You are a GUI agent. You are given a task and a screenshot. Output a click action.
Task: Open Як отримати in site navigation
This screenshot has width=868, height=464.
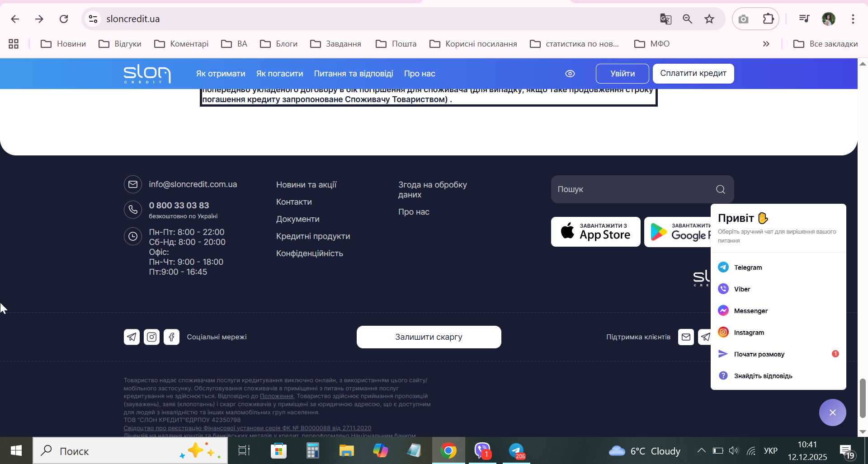221,74
